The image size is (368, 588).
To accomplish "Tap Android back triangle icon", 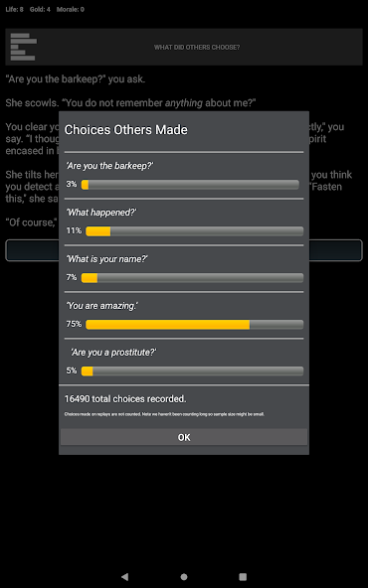I will click(x=125, y=576).
